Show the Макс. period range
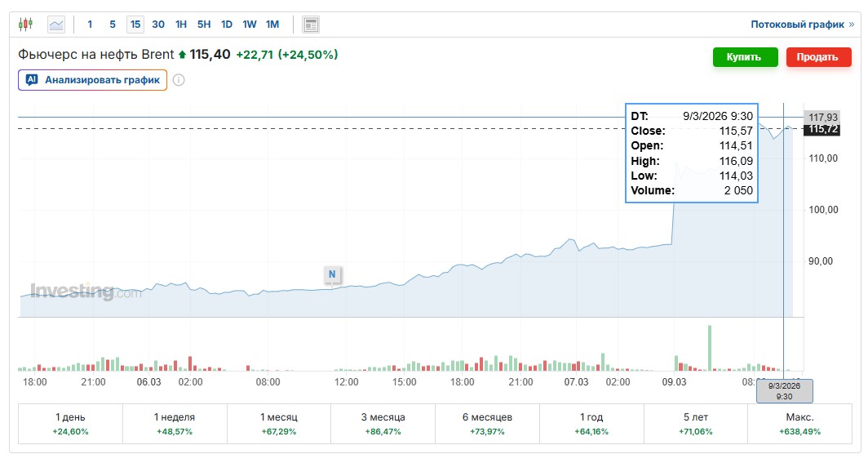 (799, 423)
